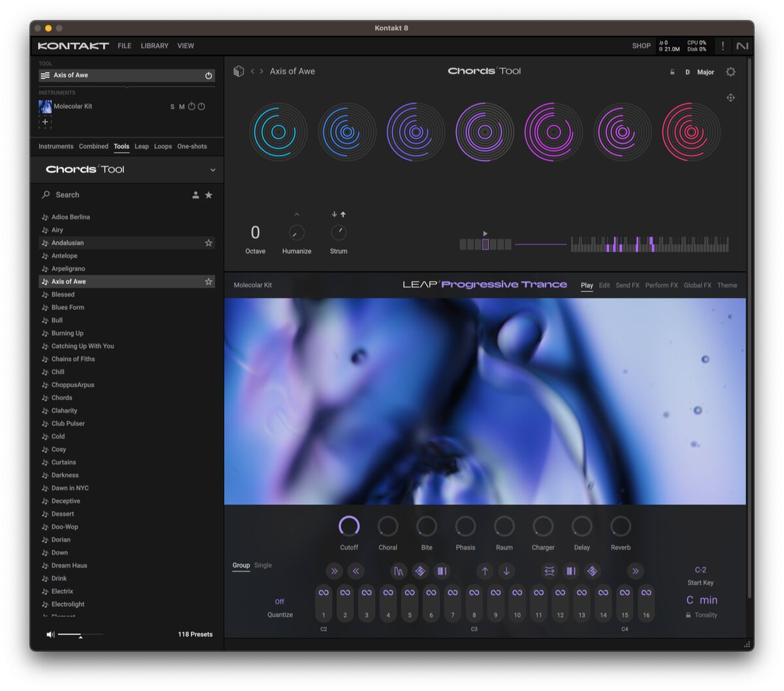Expand the Chords Tool library dropdown
Viewport: 784px width, 691px height.
pos(212,170)
